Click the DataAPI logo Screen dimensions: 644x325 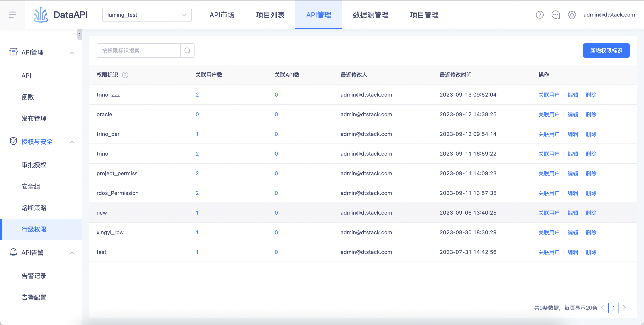(61, 15)
